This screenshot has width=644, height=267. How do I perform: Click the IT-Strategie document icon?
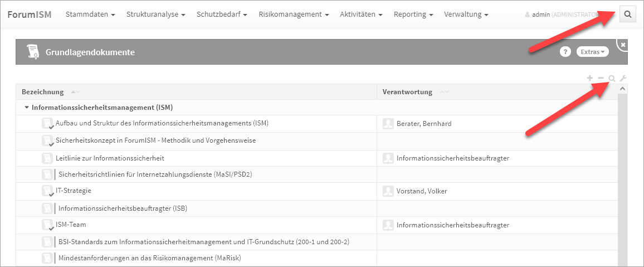point(48,191)
